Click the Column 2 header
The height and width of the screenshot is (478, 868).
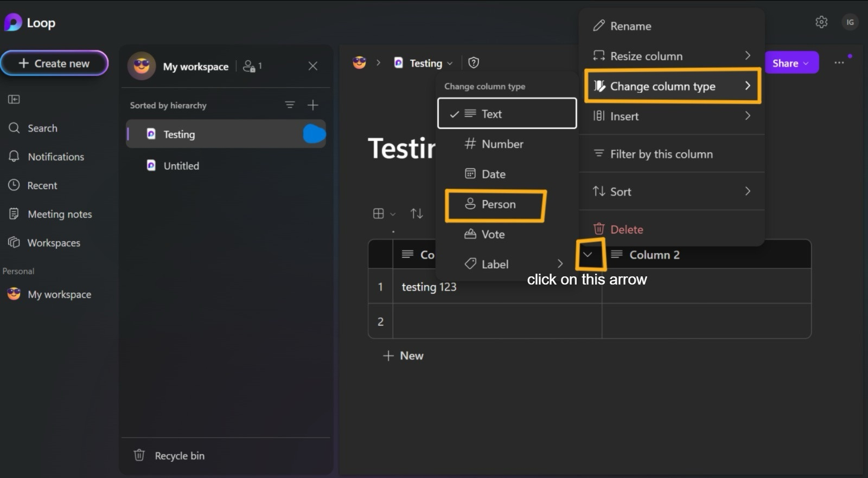pyautogui.click(x=706, y=255)
